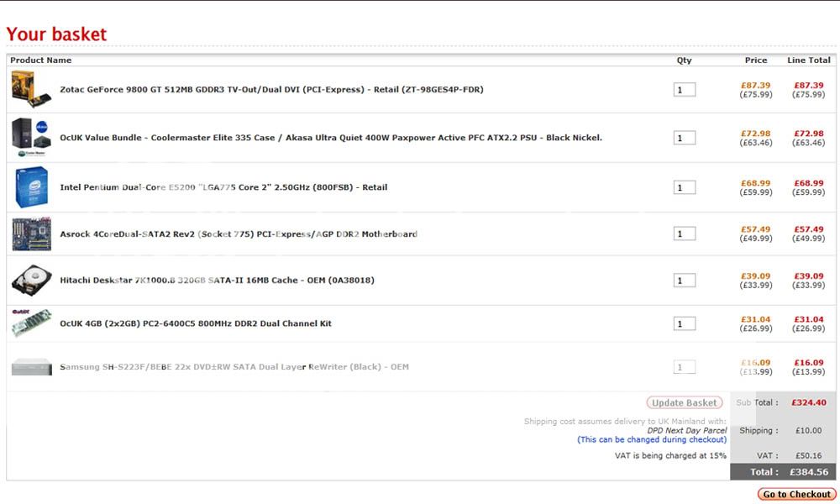Click the Intel Pentium Dual-Core box image
Image resolution: width=840 pixels, height=504 pixels.
click(x=32, y=187)
